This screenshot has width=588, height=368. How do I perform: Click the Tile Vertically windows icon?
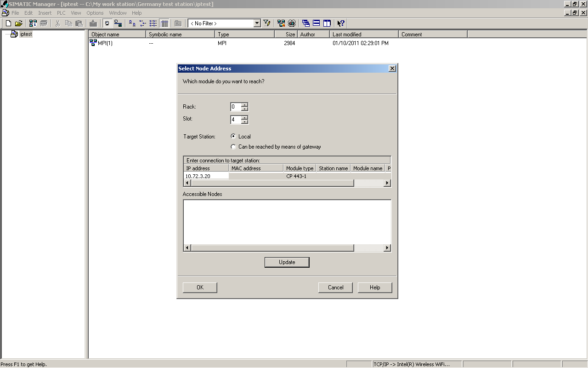pos(327,23)
